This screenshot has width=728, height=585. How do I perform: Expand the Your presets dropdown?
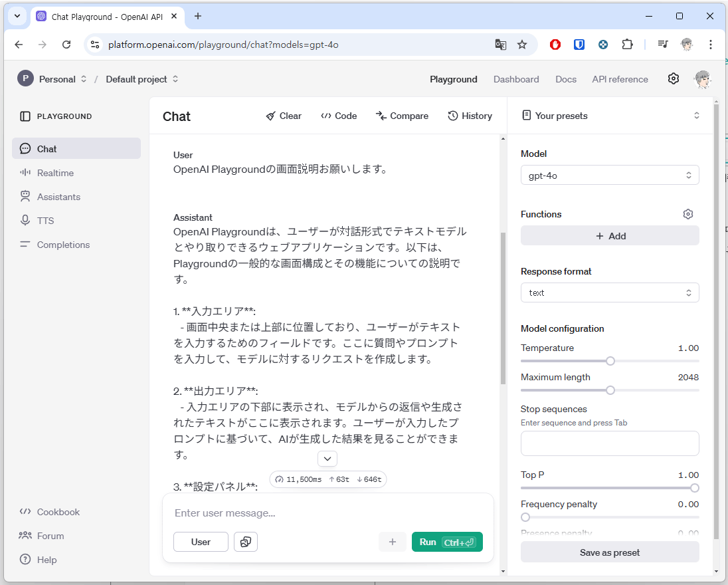tap(610, 116)
